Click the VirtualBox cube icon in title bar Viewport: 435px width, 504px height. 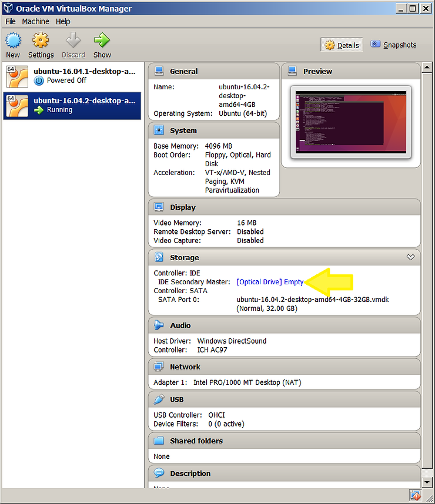(8, 8)
